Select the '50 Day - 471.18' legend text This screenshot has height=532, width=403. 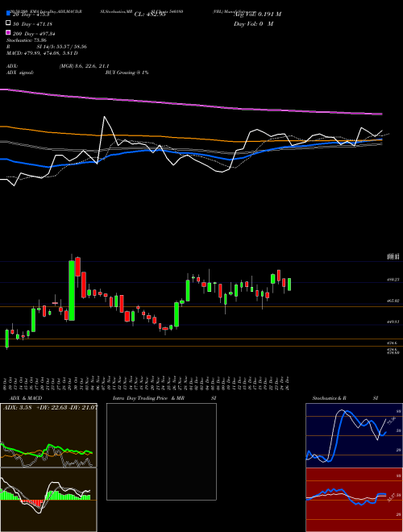tap(32, 24)
